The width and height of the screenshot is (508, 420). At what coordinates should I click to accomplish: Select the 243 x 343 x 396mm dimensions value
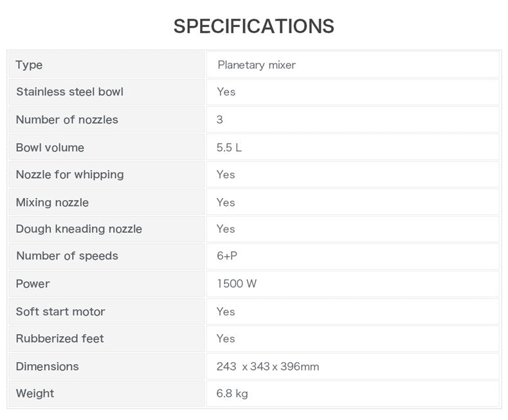click(x=268, y=367)
